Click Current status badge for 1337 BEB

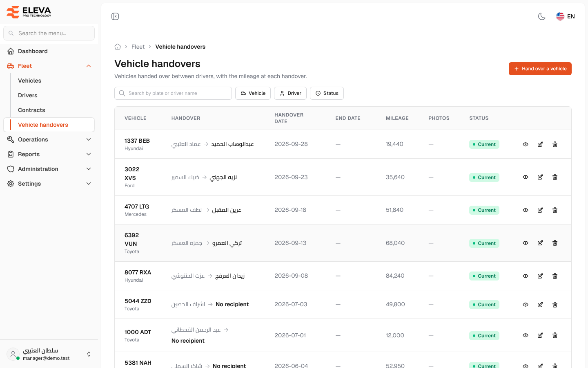(484, 144)
